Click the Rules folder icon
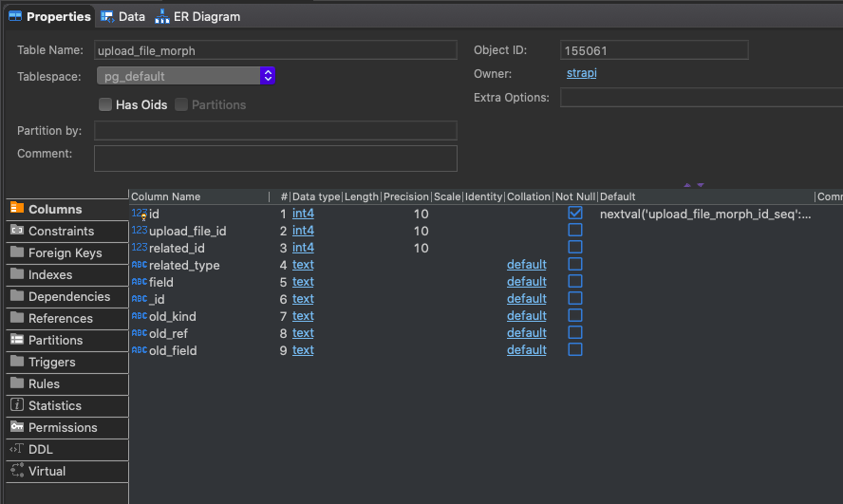843x504 pixels. pyautogui.click(x=17, y=383)
